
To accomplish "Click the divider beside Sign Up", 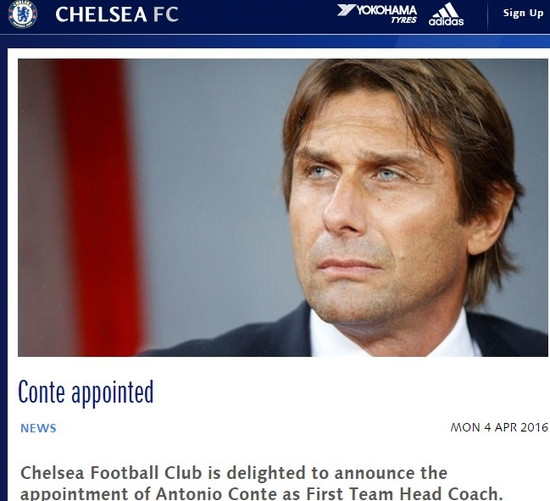I will 487,15.
